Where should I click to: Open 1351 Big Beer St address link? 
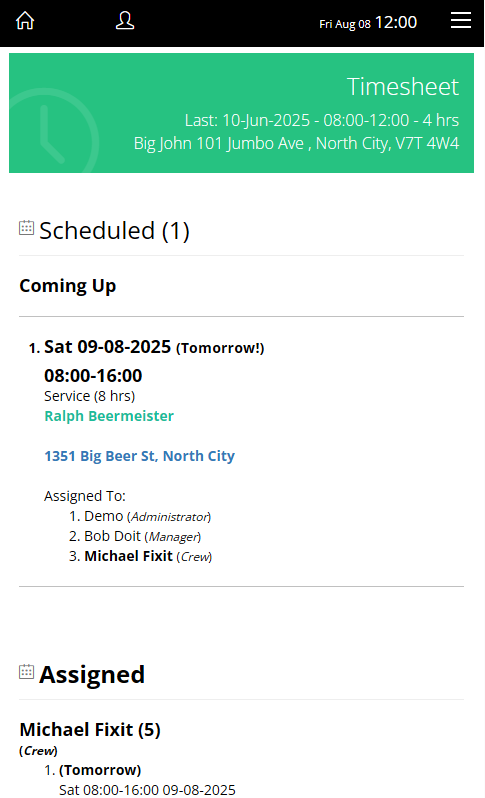pos(139,456)
